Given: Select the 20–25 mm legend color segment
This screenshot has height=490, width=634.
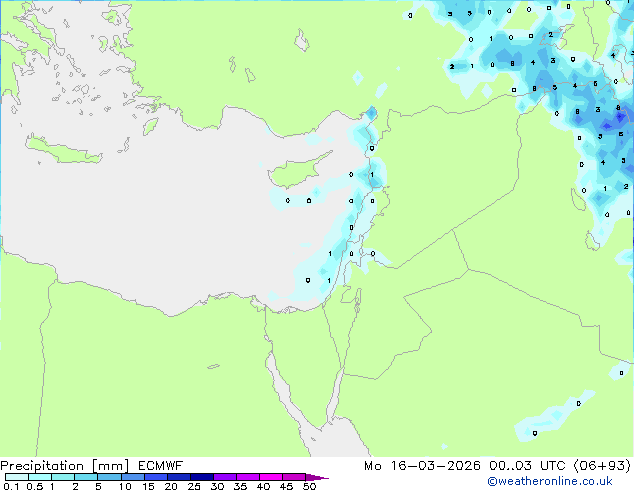Looking at the screenshot, I should point(178,477).
